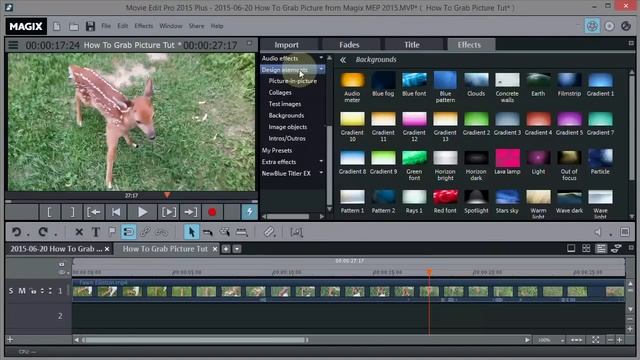The image size is (640, 360).
Task: Select the curve mouse mode tool
Action: [208, 232]
